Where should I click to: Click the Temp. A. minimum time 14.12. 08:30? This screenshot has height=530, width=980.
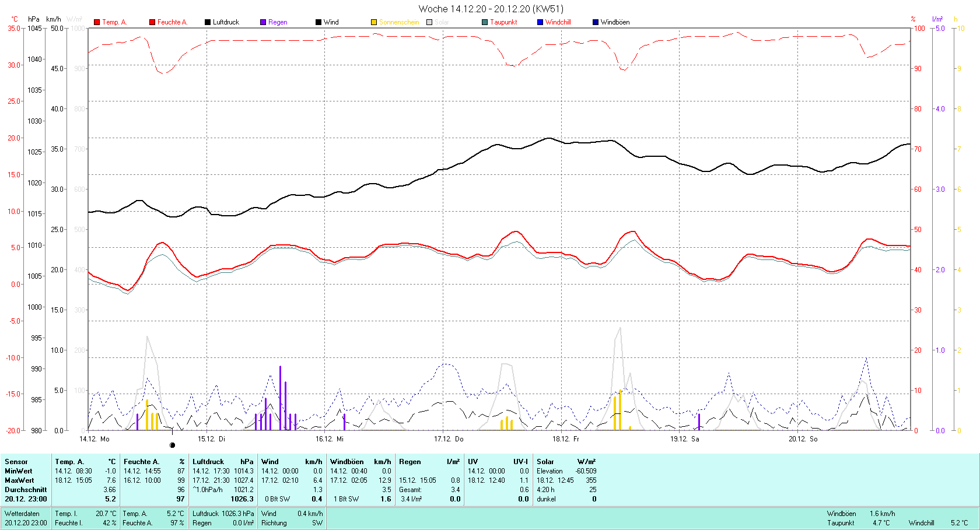73,471
